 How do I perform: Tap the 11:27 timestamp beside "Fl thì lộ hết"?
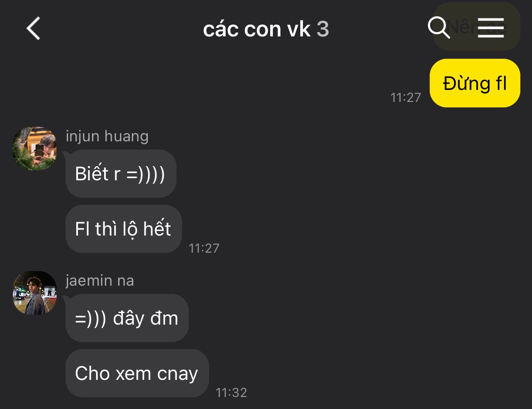click(x=204, y=248)
